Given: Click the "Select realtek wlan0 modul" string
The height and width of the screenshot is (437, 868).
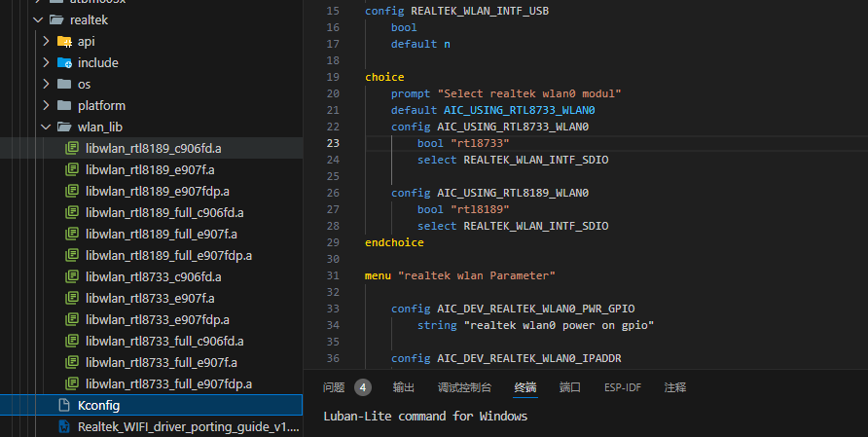Looking at the screenshot, I should click(529, 93).
